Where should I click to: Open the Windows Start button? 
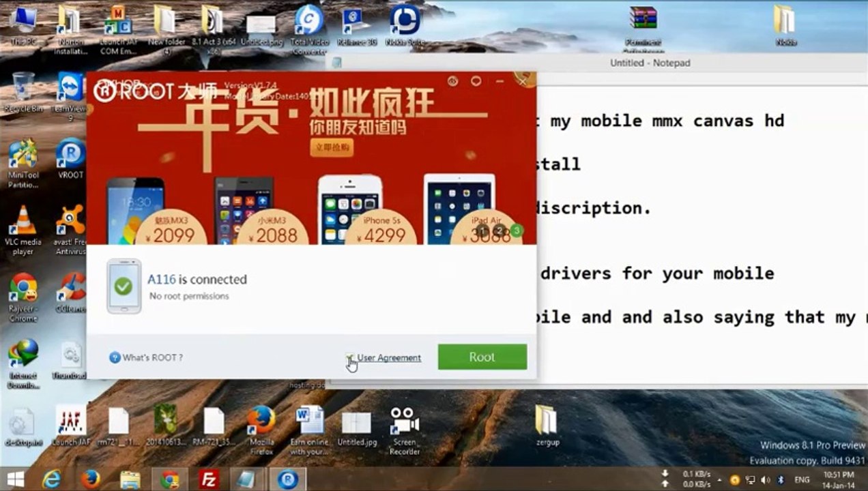click(x=15, y=479)
